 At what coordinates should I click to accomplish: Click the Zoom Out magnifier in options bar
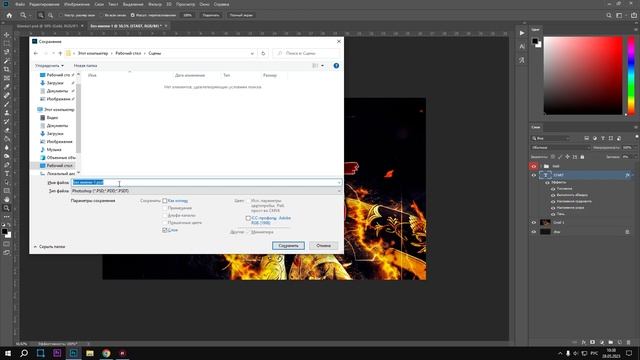click(50, 15)
